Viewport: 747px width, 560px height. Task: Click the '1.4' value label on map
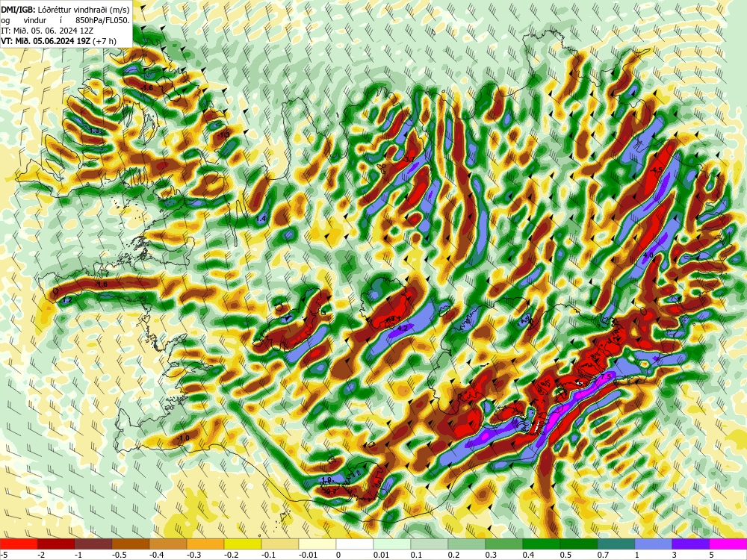pyautogui.click(x=261, y=219)
